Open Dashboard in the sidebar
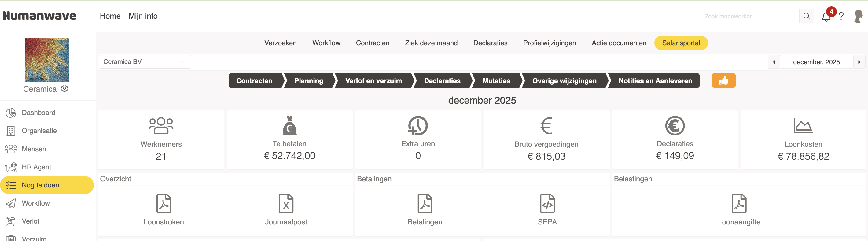Image resolution: width=868 pixels, height=241 pixels. (x=38, y=113)
